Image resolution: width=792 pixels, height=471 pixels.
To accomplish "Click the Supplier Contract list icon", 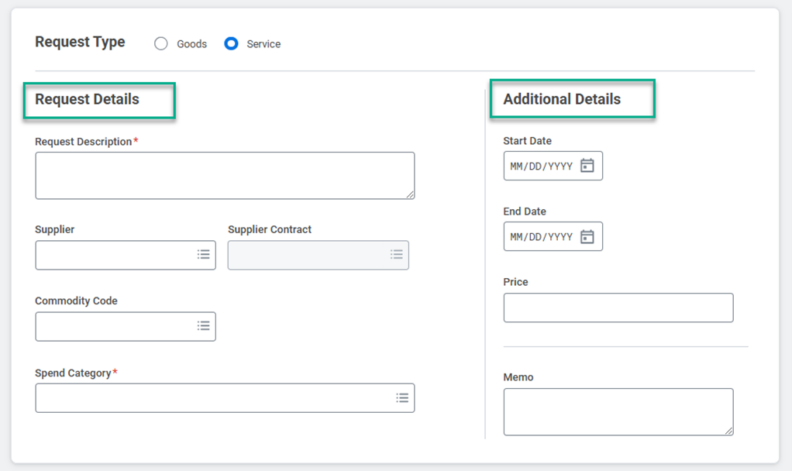I will [x=396, y=255].
